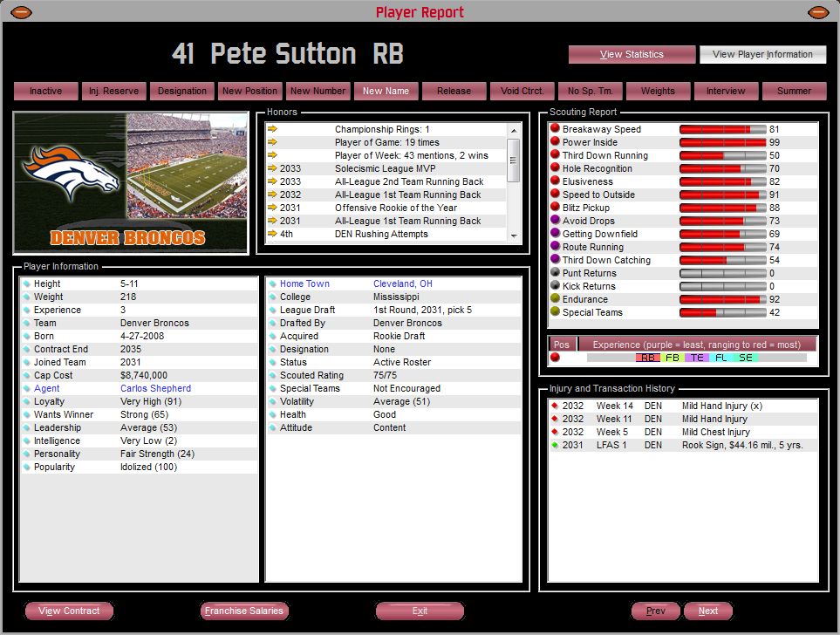Click the olive ball icon beside Endurance

click(555, 299)
